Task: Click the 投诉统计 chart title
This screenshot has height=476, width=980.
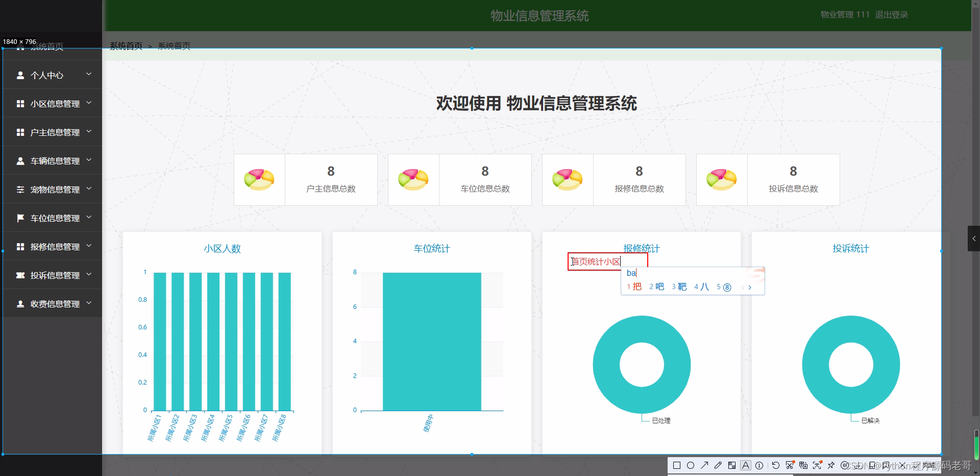Action: pyautogui.click(x=851, y=249)
